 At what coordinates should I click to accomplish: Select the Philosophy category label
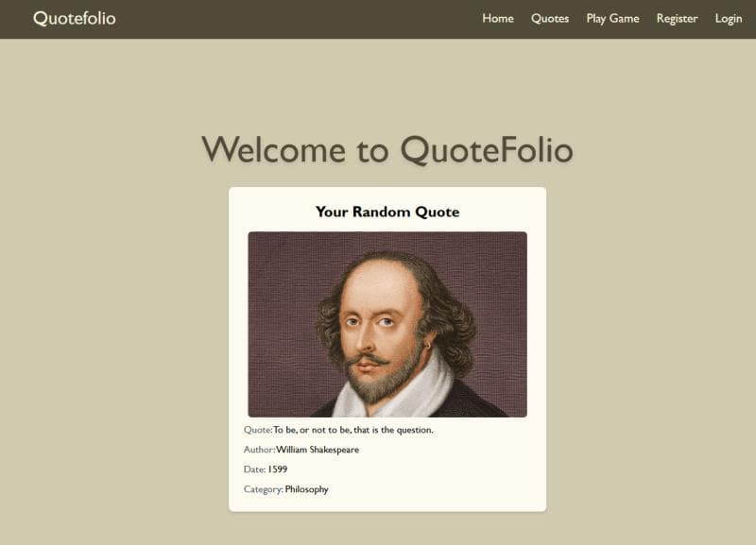pos(307,489)
